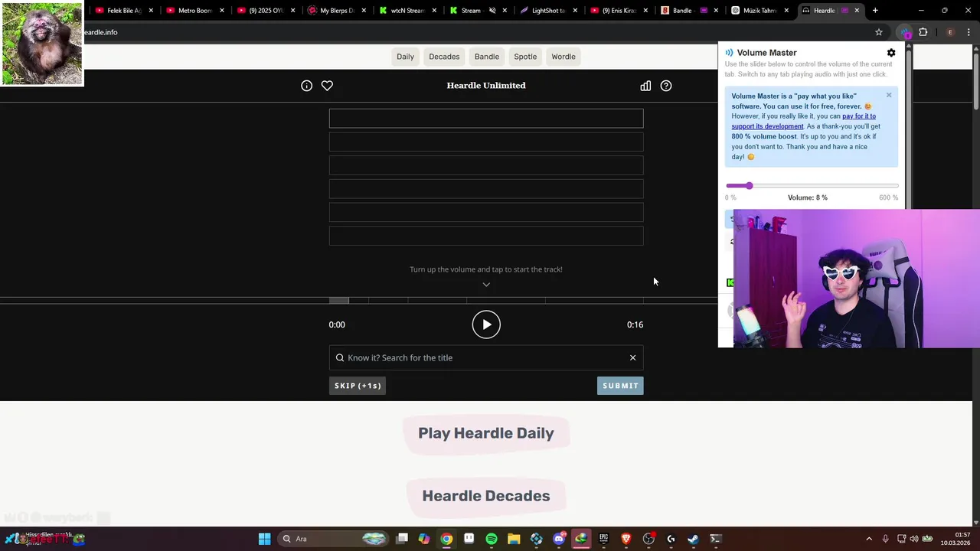Open Steam from the taskbar

693,539
